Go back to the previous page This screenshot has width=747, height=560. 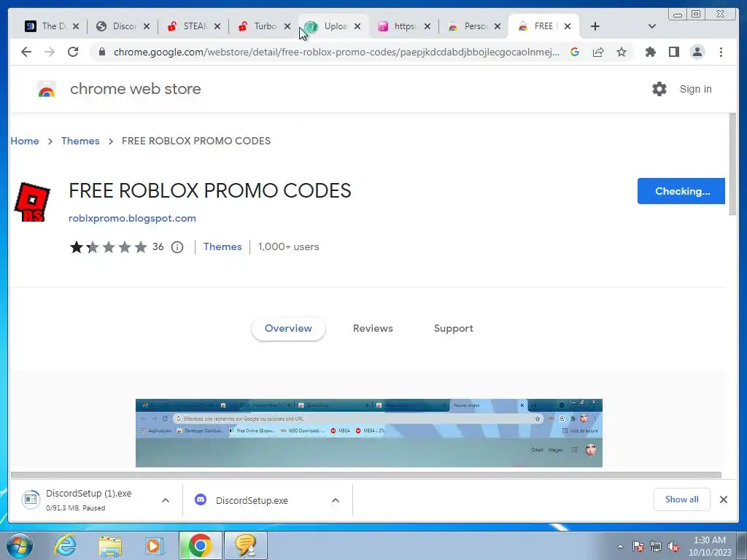click(26, 52)
